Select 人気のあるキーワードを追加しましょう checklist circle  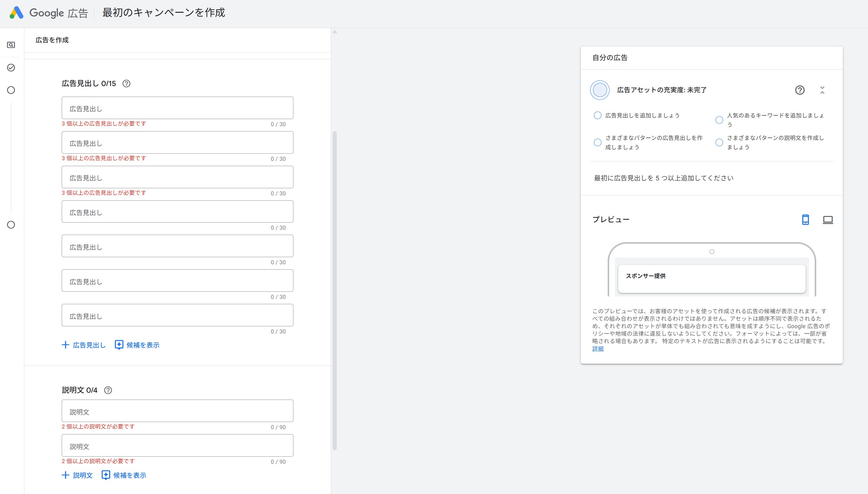719,120
